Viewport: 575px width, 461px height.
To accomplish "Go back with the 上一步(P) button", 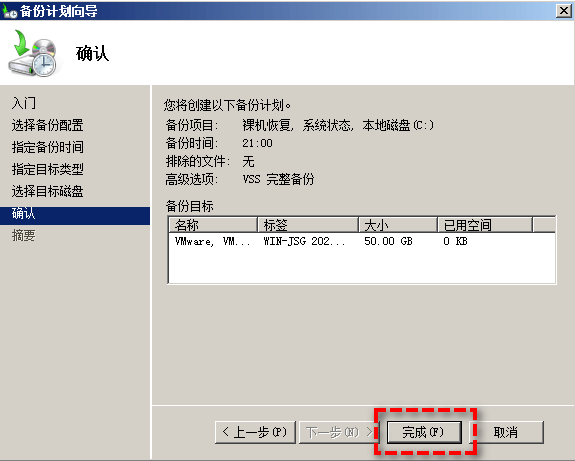I will coord(255,432).
